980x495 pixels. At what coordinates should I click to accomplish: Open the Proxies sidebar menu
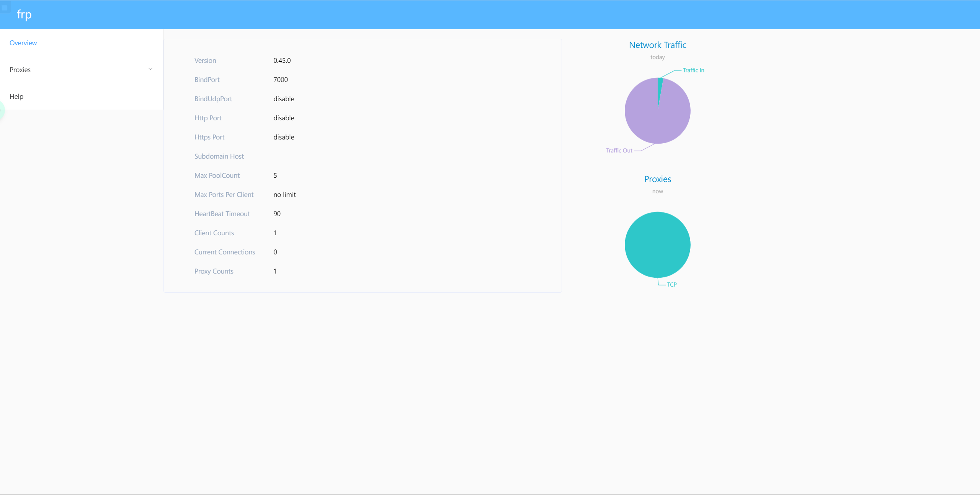point(20,70)
